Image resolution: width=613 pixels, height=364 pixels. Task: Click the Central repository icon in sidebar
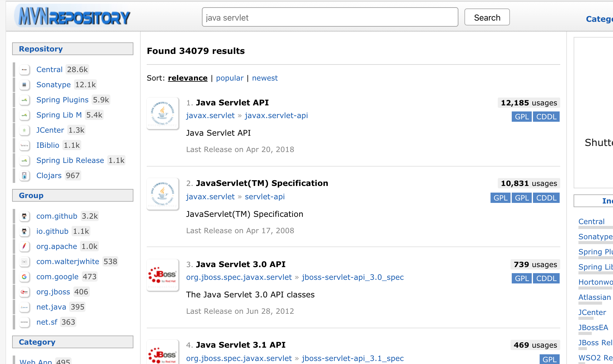(24, 70)
